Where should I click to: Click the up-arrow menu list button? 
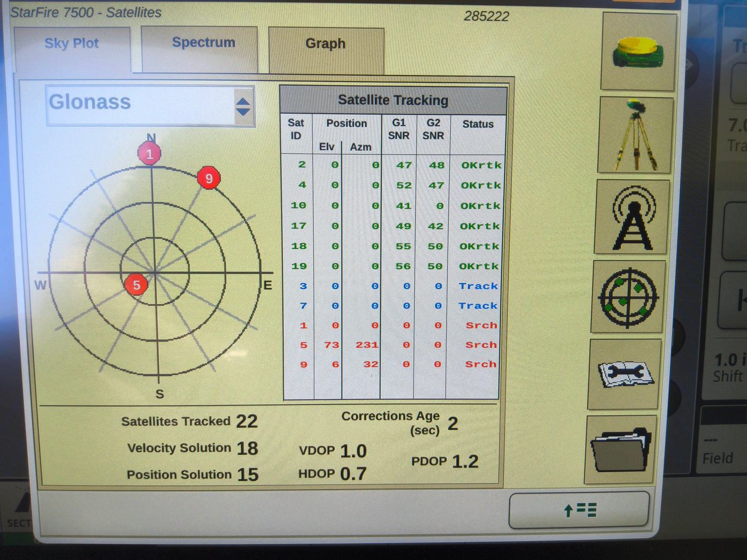point(580,510)
